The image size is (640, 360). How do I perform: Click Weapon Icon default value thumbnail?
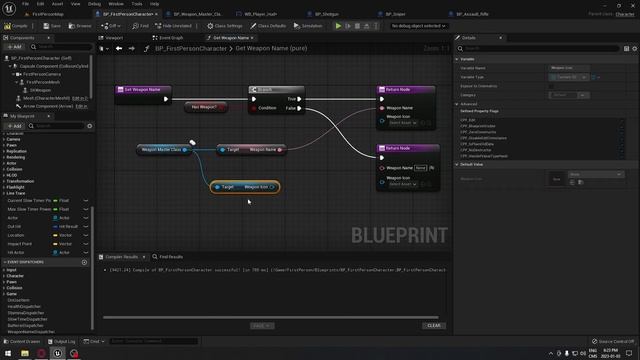(556, 179)
